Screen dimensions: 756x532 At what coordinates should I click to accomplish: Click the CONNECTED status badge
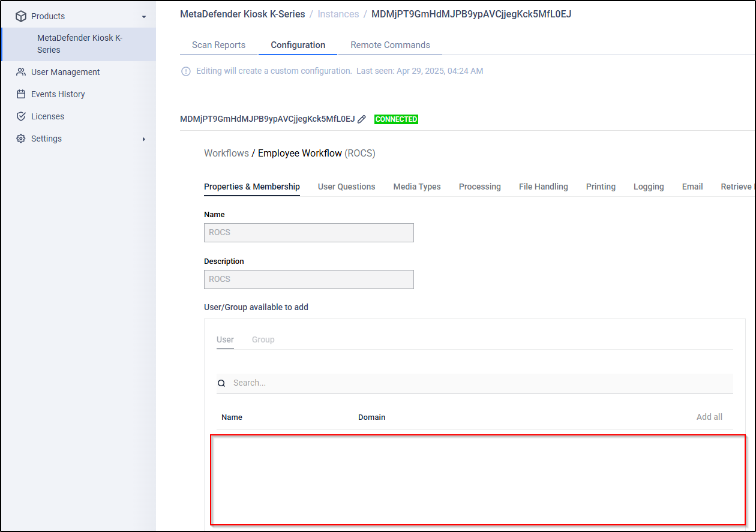click(x=396, y=119)
